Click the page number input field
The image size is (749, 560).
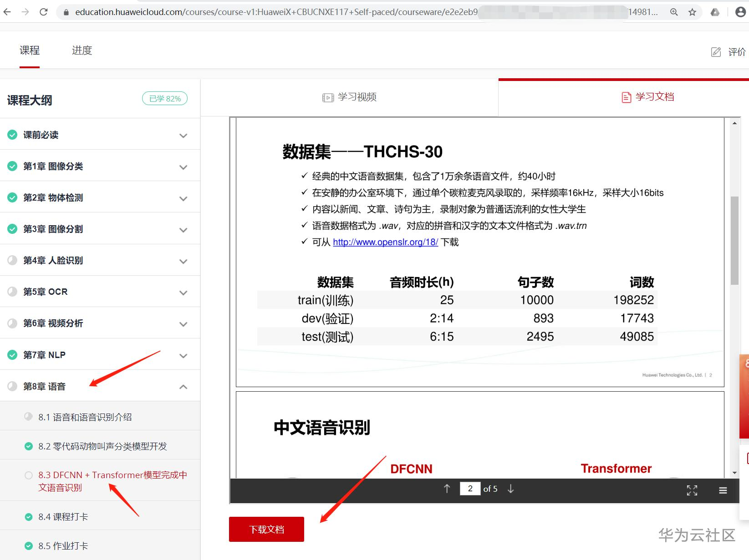pos(470,489)
